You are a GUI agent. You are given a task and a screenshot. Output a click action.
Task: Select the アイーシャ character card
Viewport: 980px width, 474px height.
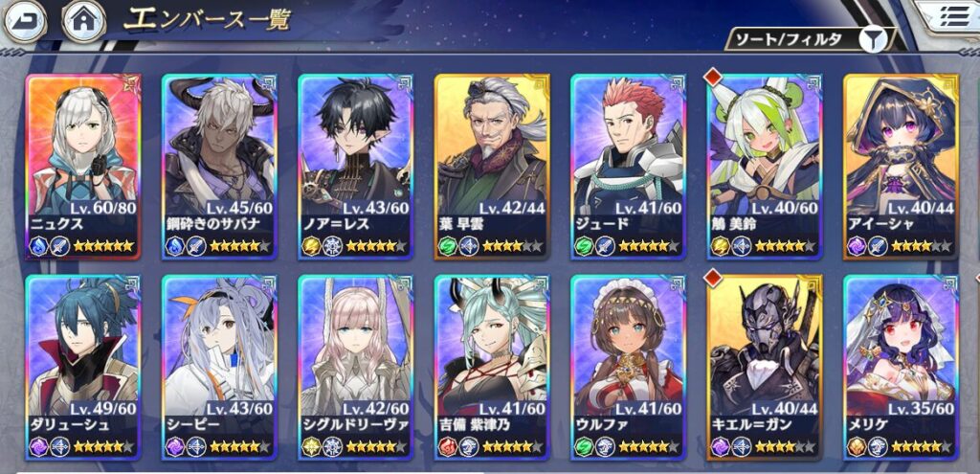pos(901,167)
